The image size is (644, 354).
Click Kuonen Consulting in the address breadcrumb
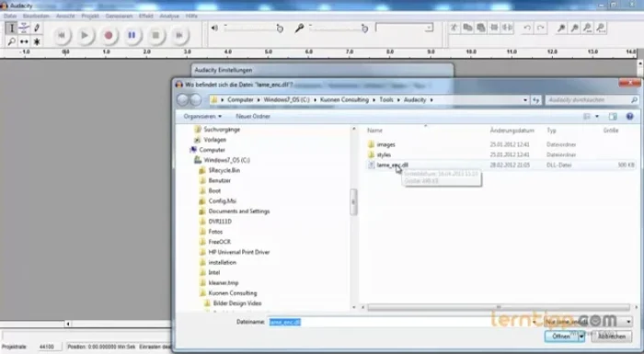(344, 100)
